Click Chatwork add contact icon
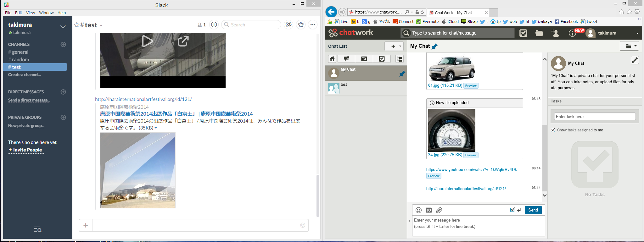The height and width of the screenshot is (242, 644). [555, 33]
